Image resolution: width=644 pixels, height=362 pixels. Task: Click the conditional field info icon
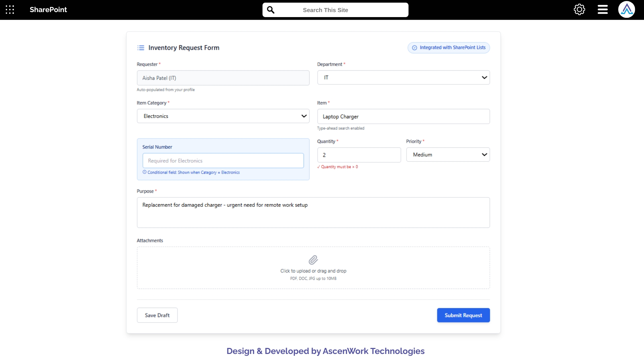click(x=144, y=172)
